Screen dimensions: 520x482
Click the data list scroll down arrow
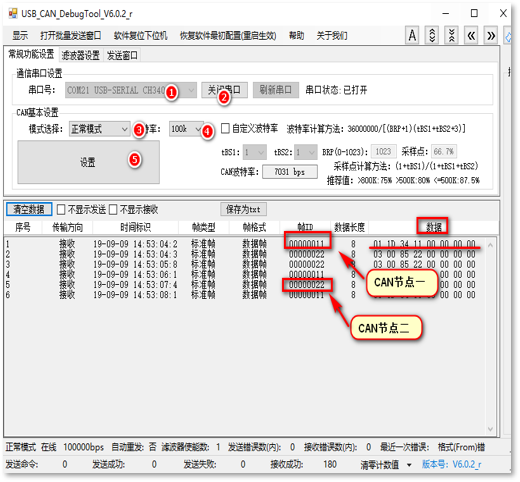tap(490, 429)
